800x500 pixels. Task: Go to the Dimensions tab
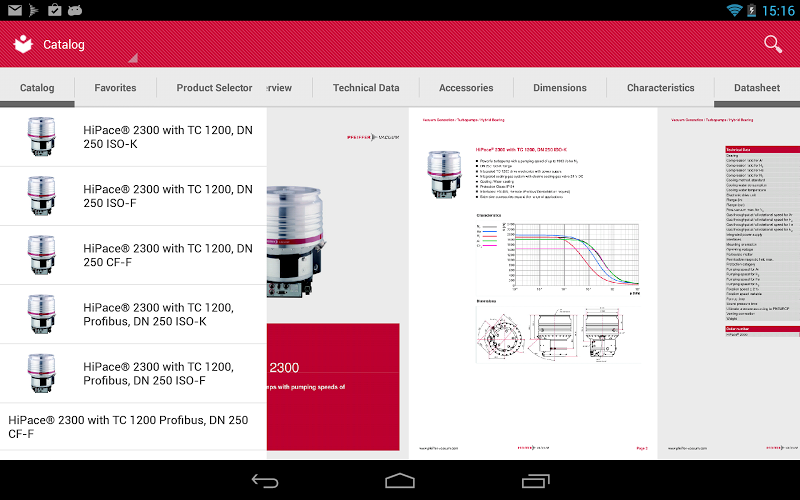click(x=560, y=88)
